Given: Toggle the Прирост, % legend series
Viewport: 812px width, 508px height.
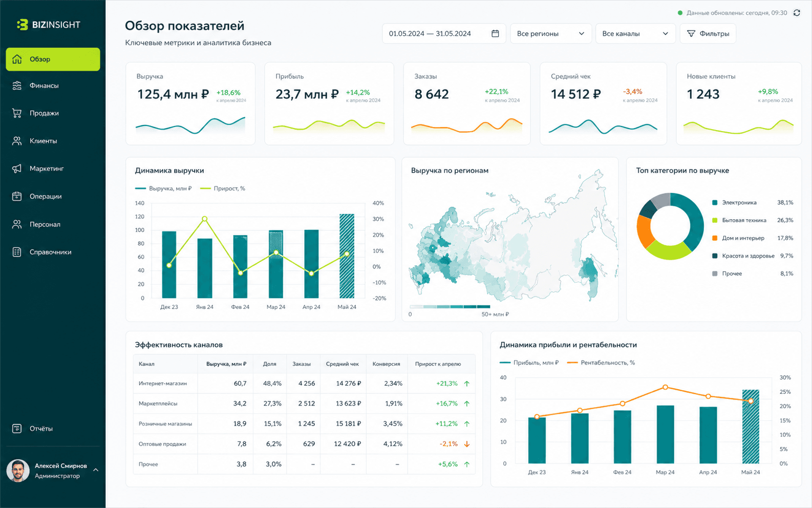Looking at the screenshot, I should [223, 188].
